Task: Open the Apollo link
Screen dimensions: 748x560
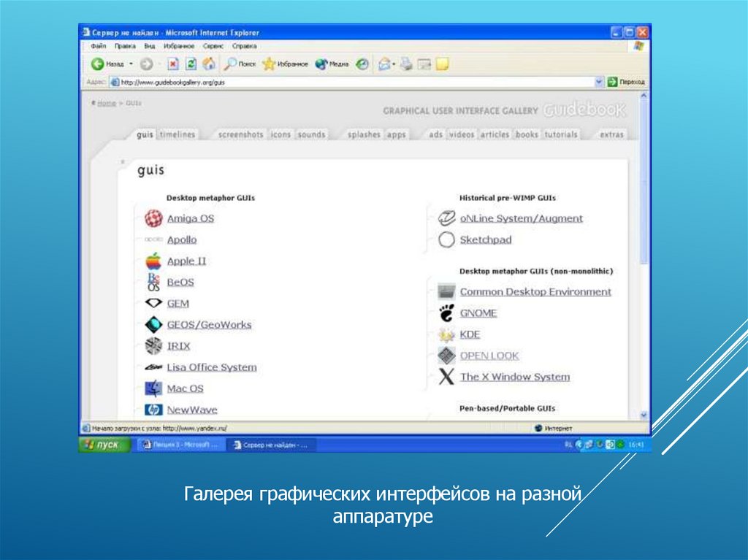Action: click(x=182, y=239)
